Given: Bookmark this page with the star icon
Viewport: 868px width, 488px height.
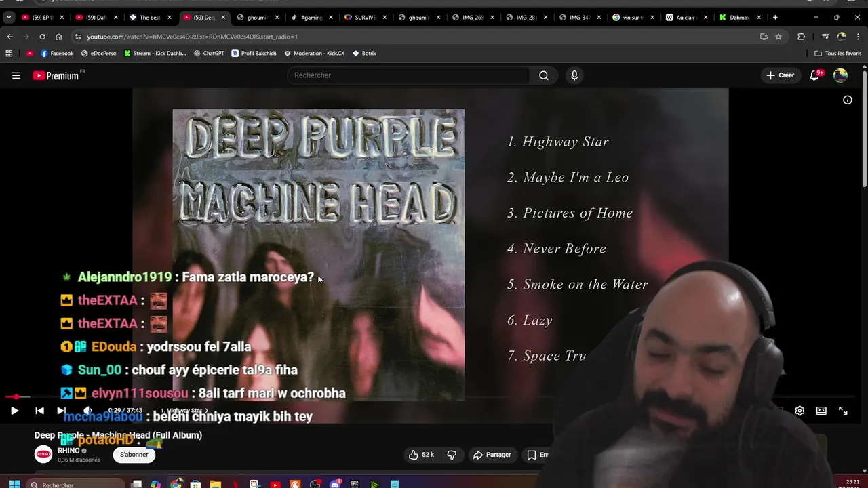Looking at the screenshot, I should point(778,37).
